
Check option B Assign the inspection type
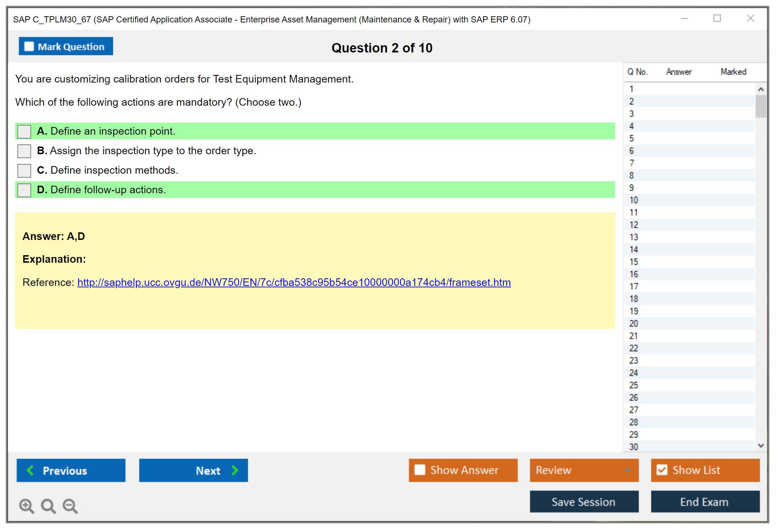pos(24,151)
